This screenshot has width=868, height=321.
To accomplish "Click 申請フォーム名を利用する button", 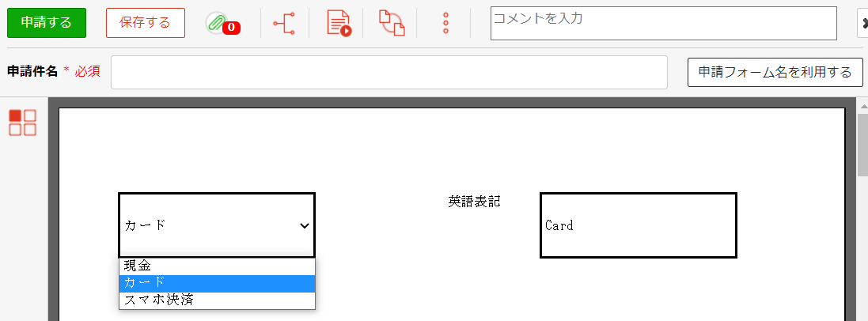I will [x=775, y=72].
